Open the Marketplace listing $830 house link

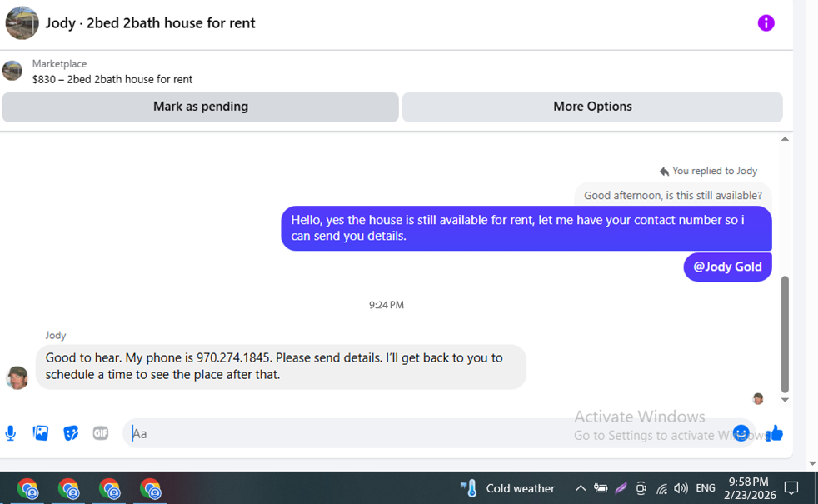[112, 79]
